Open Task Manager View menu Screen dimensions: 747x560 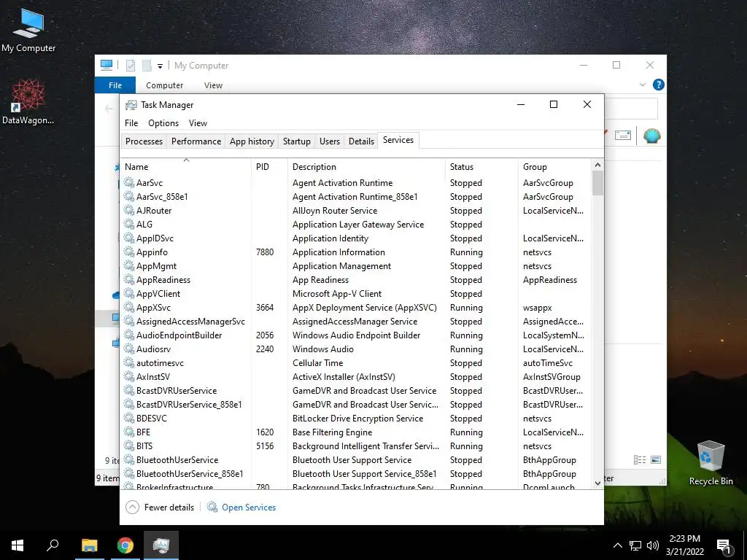click(x=198, y=122)
